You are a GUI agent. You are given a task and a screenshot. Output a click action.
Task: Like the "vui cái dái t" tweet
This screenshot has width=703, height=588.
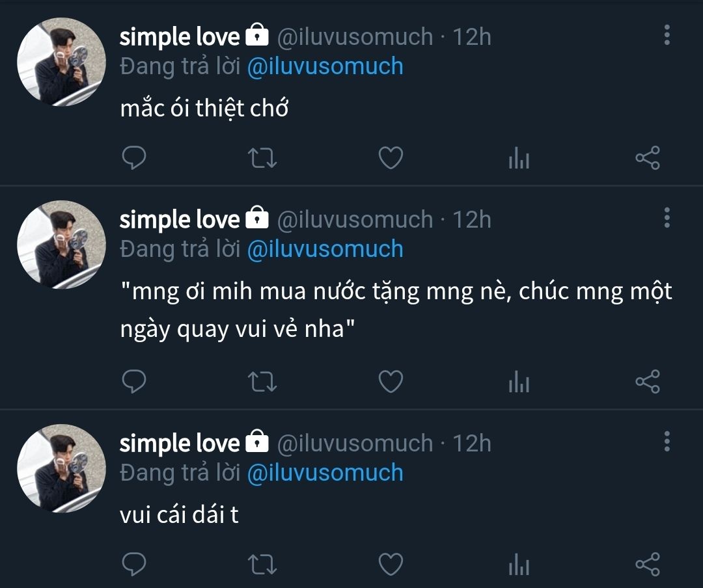(391, 564)
